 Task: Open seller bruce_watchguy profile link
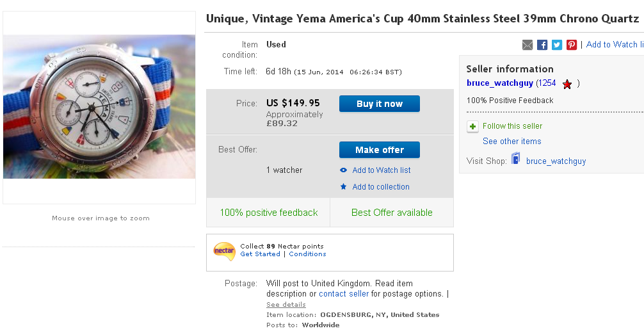click(x=500, y=83)
